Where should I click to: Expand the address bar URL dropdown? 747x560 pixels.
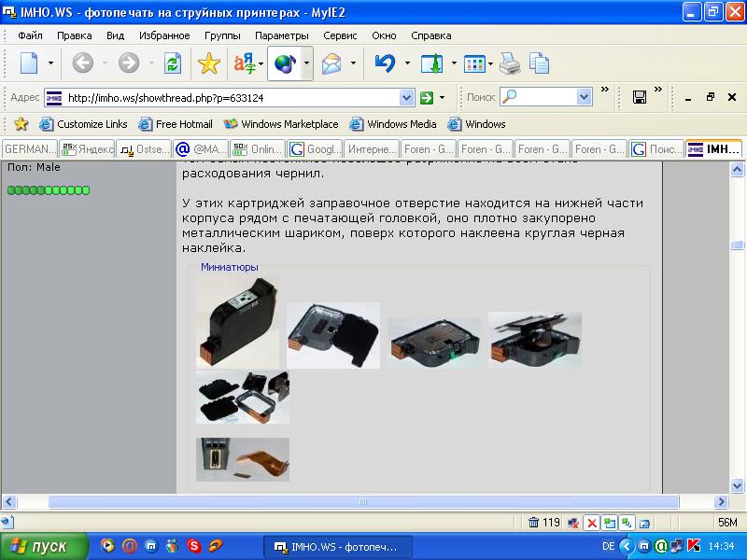[x=406, y=97]
